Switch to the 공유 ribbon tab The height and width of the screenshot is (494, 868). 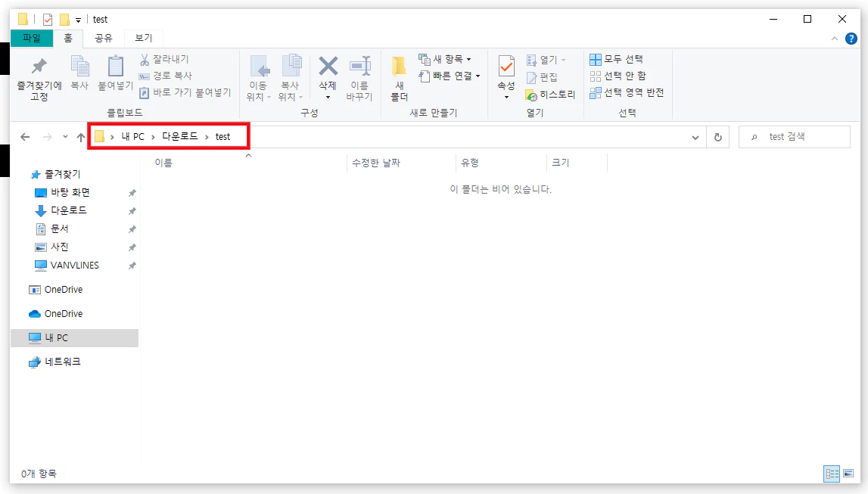coord(103,38)
